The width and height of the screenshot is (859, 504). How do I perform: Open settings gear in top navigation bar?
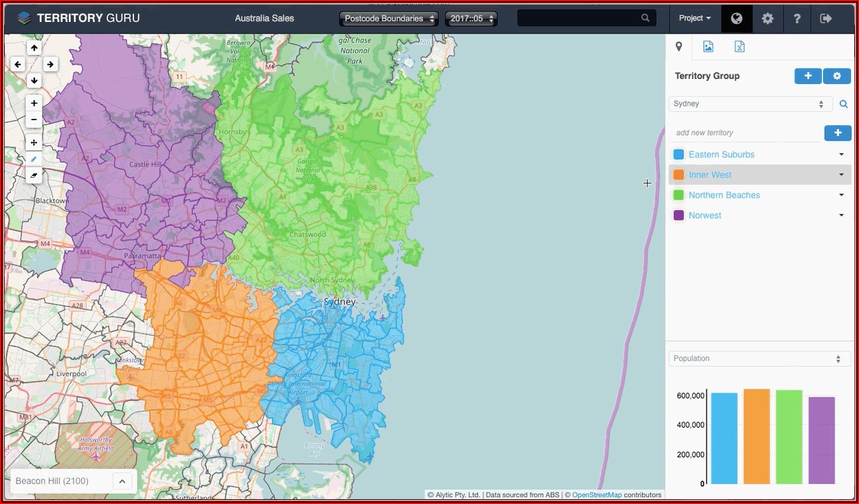pos(768,19)
